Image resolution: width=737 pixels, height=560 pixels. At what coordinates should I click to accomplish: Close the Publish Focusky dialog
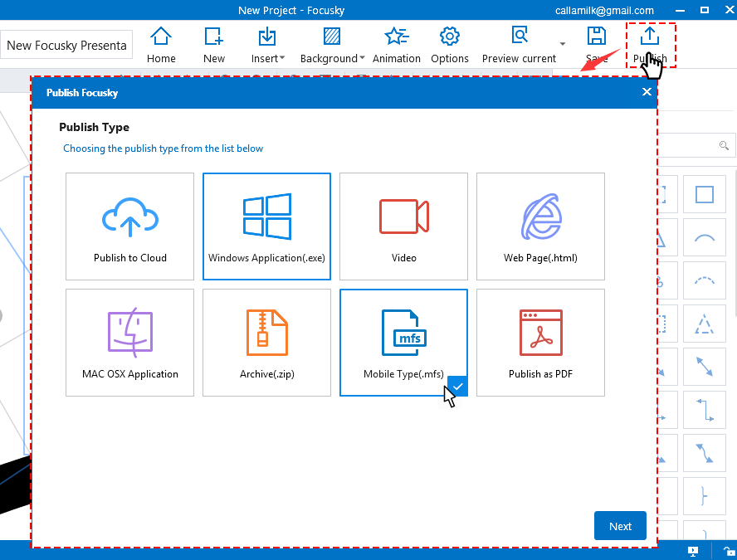pos(647,92)
